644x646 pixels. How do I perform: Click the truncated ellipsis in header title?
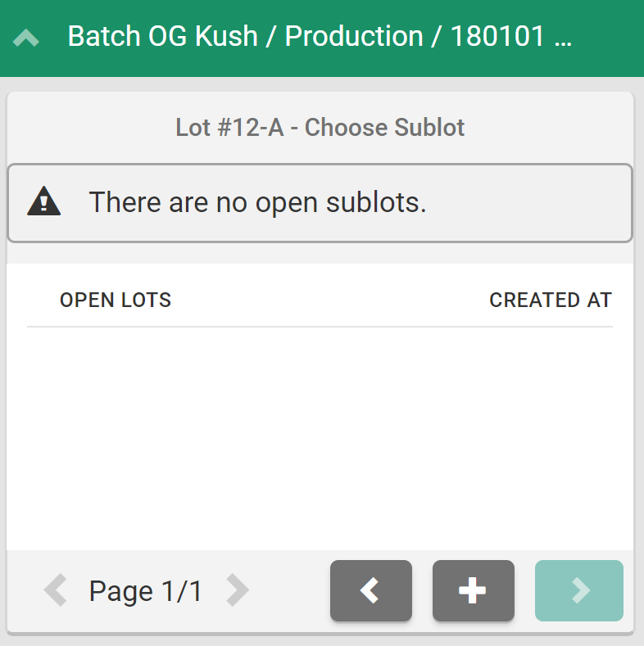click(x=563, y=37)
